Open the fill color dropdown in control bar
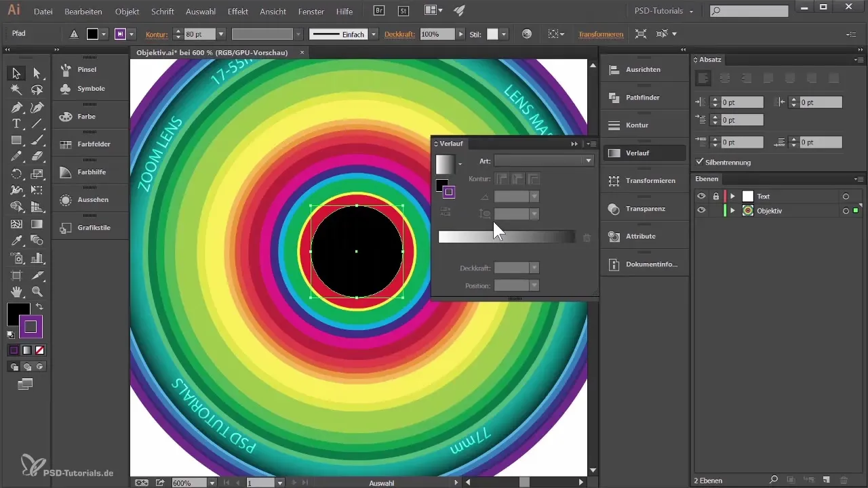The width and height of the screenshot is (868, 488). point(104,34)
